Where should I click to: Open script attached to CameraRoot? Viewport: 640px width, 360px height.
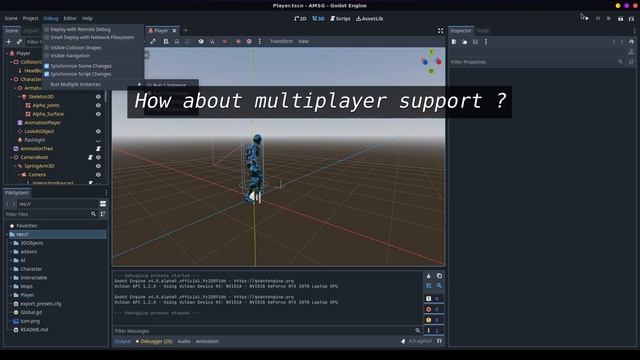(90, 157)
